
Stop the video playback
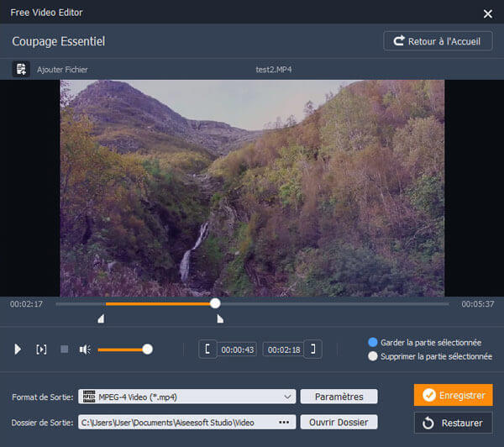(x=64, y=349)
